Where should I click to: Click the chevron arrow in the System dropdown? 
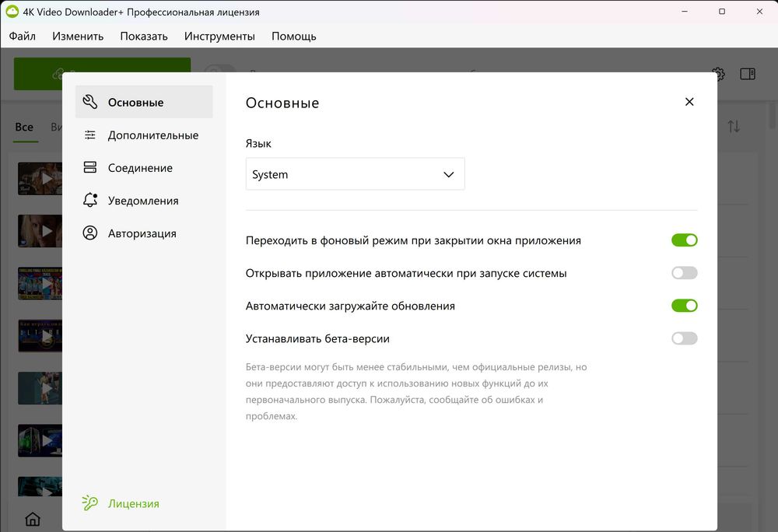click(449, 174)
